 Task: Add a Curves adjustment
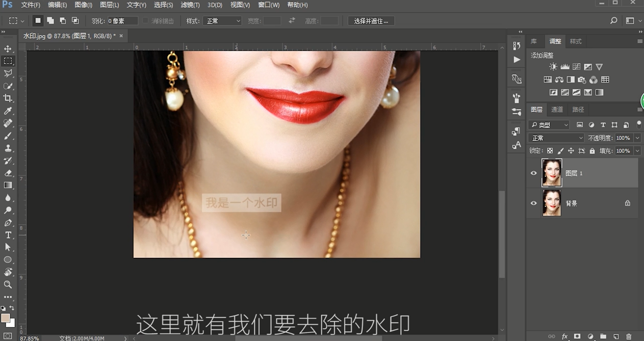click(x=576, y=67)
